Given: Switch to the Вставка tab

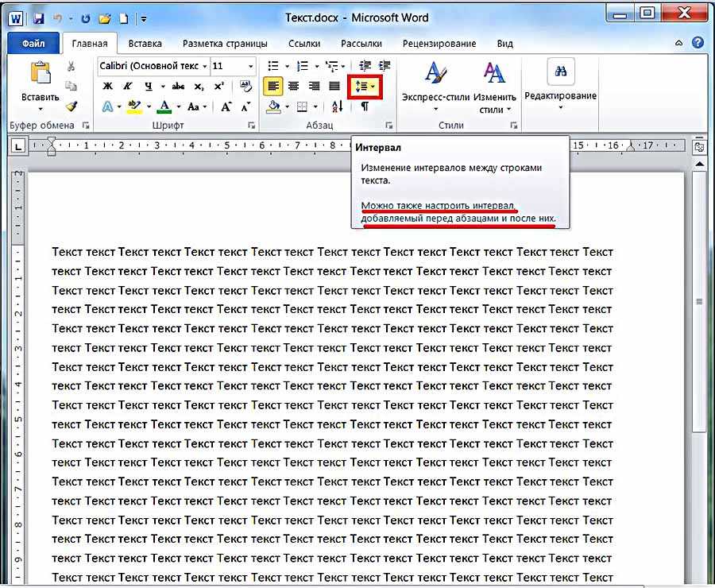Looking at the screenshot, I should 145,44.
